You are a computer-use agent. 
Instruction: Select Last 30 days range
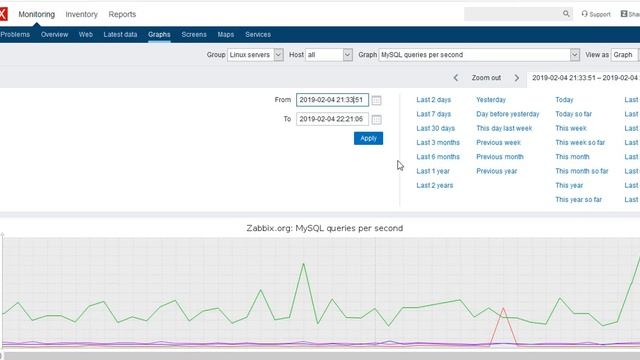click(436, 128)
